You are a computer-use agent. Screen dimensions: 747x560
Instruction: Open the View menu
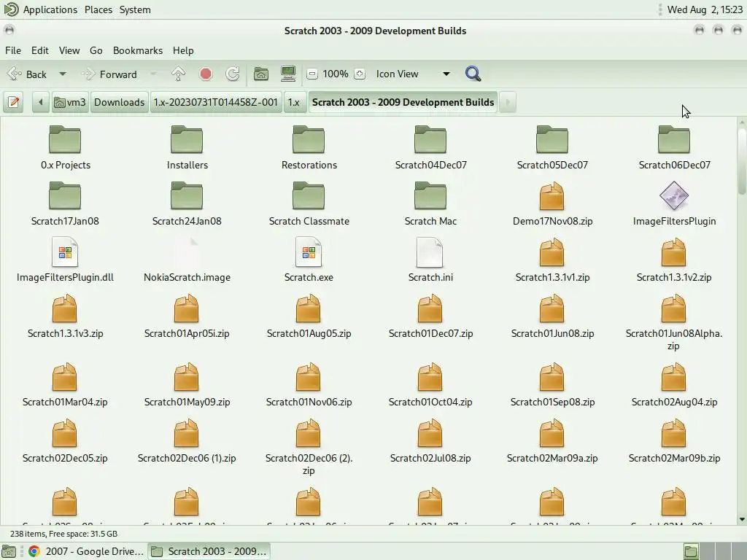tap(69, 50)
